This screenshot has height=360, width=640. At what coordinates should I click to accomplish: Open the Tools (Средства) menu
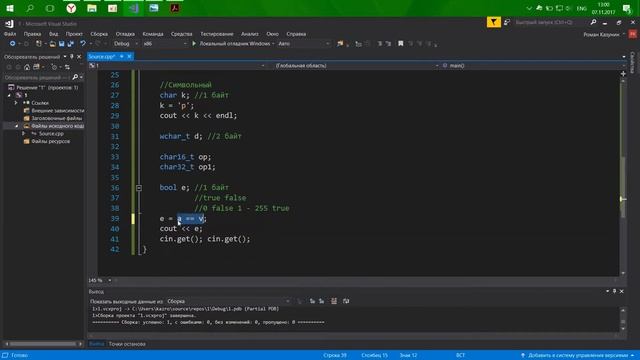(181, 34)
